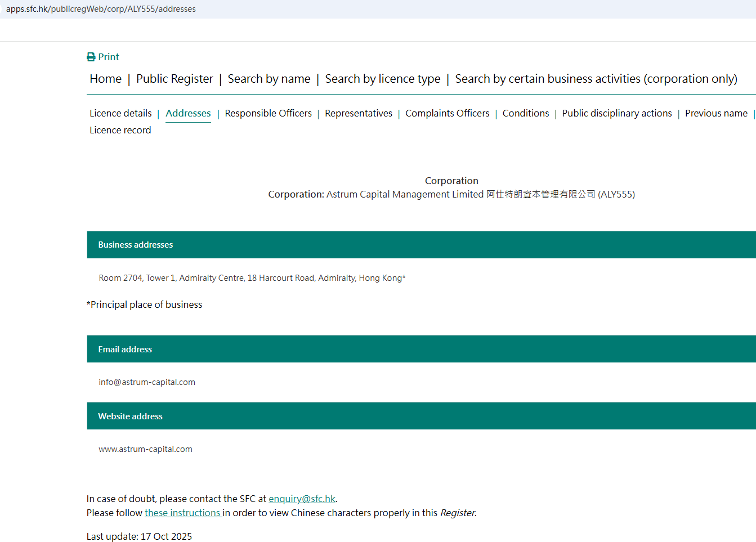Open Search by licence type
The width and height of the screenshot is (756, 542).
pos(383,79)
